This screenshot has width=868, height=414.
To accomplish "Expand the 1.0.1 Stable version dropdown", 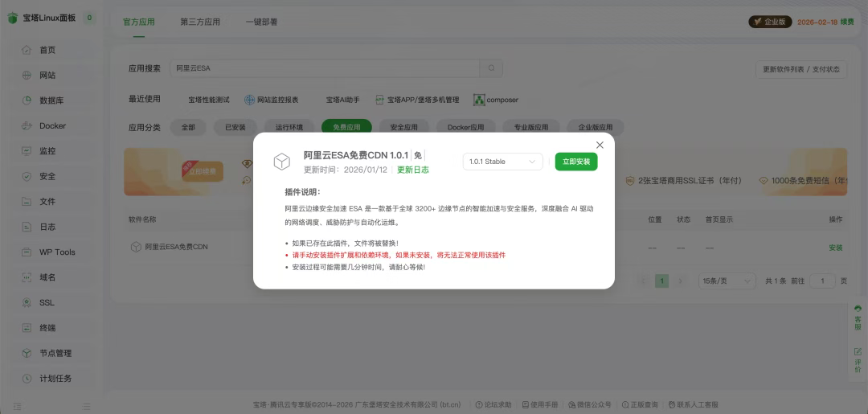I will tap(503, 162).
